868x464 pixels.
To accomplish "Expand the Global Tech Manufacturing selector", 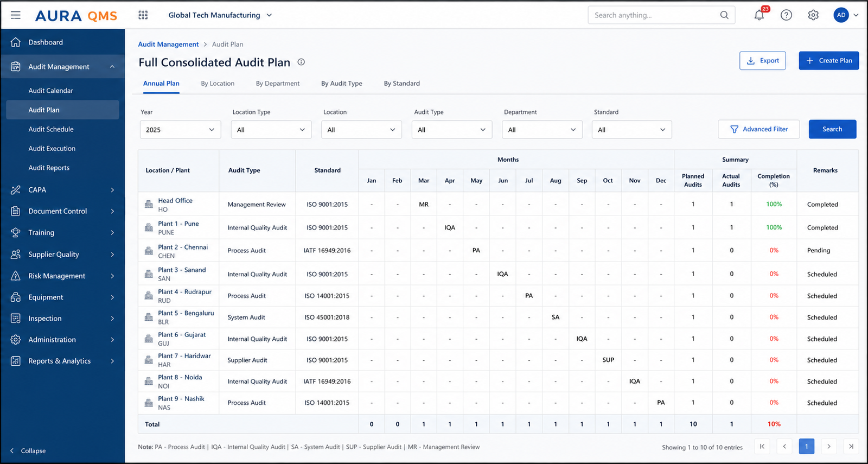I will [220, 15].
